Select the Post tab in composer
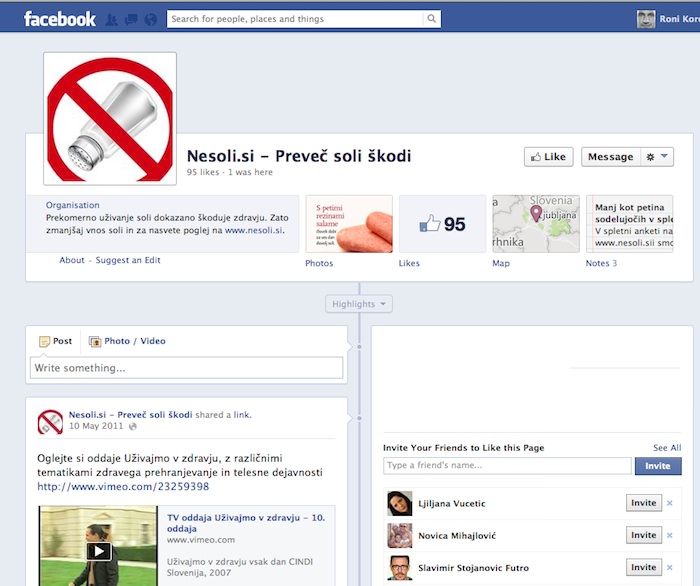The height and width of the screenshot is (586, 700). (x=56, y=341)
